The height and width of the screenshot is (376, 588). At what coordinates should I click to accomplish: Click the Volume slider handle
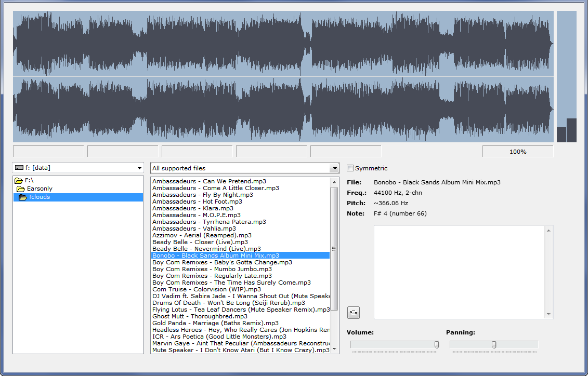pos(437,345)
